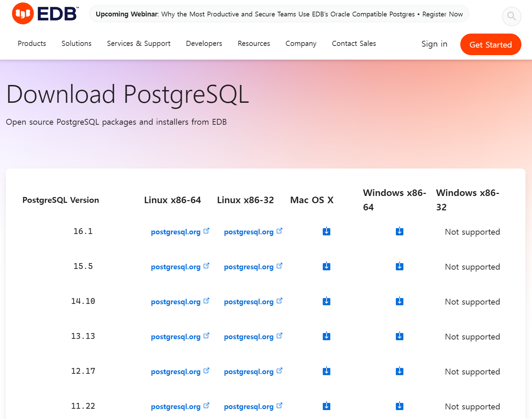Open the Upcoming Webinar banner
The height and width of the screenshot is (419, 532).
[279, 14]
